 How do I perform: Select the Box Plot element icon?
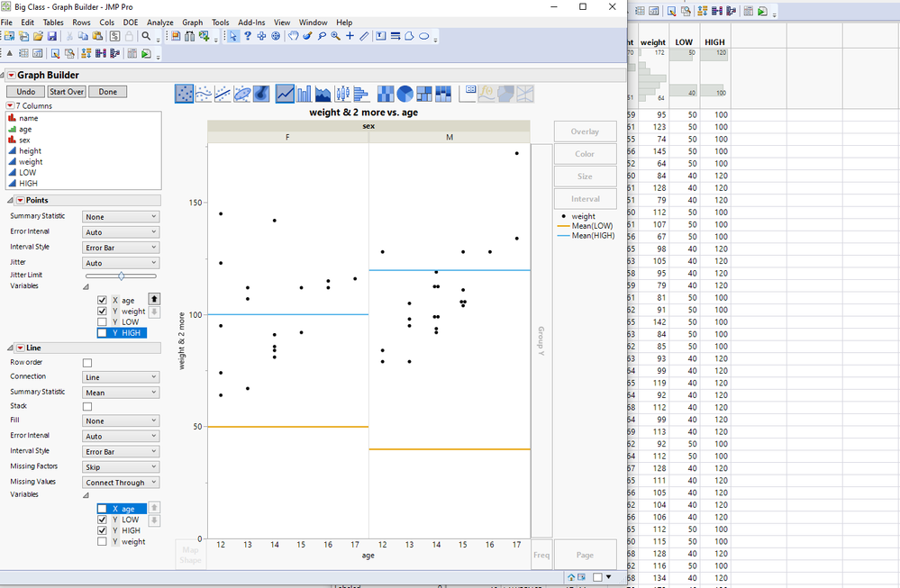coord(343,94)
